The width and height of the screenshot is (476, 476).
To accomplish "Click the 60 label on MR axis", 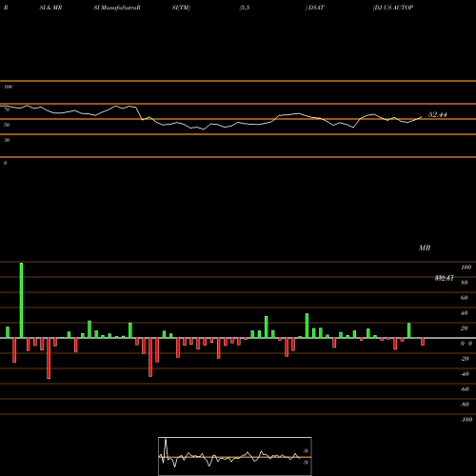I will (464, 298).
